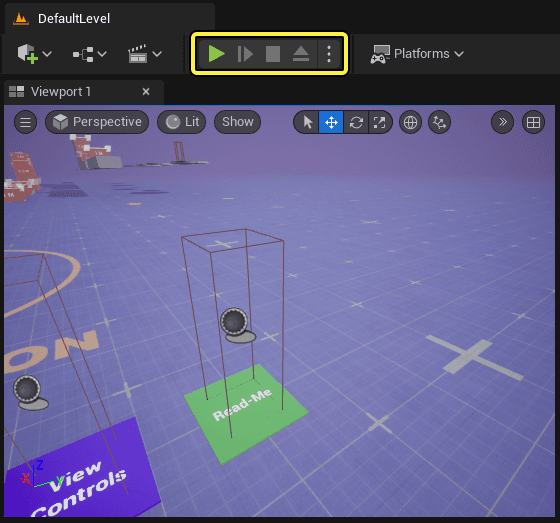Start Play in Editor with green play button

216,54
